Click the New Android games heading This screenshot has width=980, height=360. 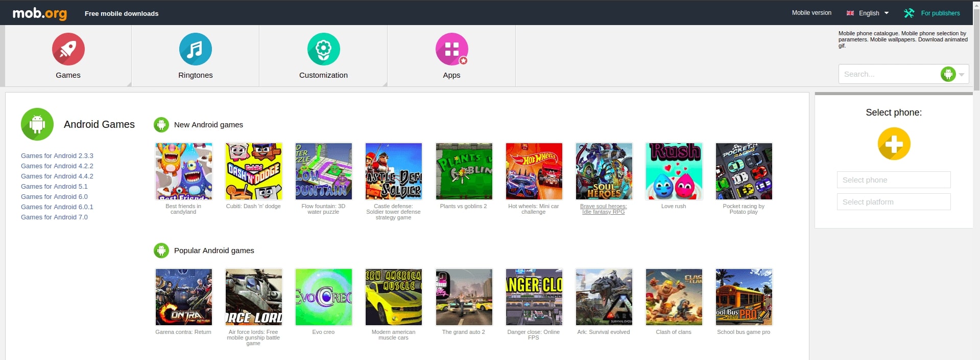[208, 125]
